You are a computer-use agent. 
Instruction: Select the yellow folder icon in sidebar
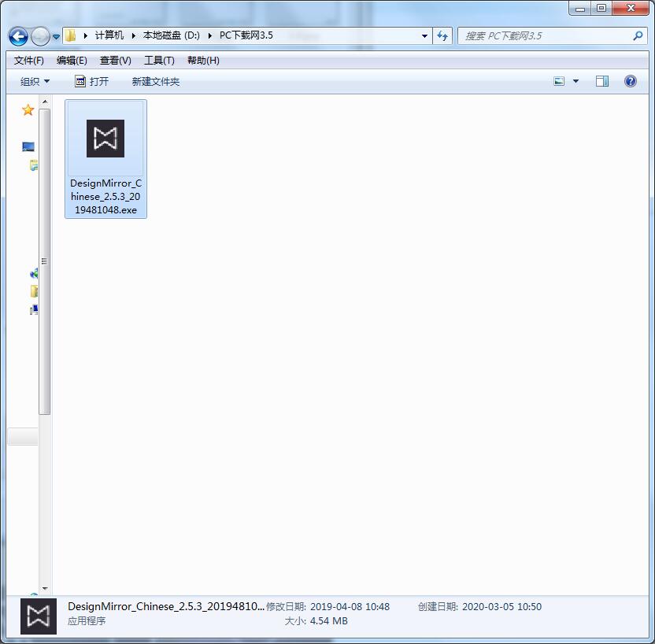coord(35,291)
